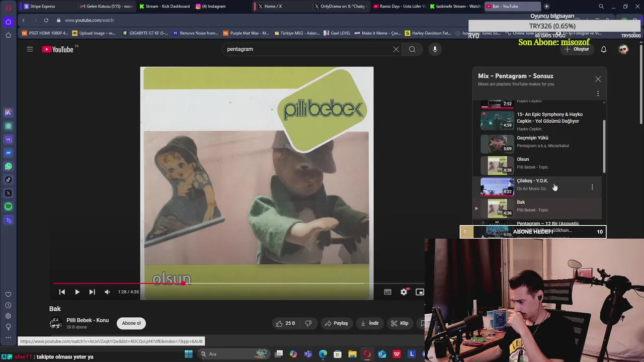Open Opera sidebar history clock icon
The width and height of the screenshot is (644, 362).
coord(8,305)
